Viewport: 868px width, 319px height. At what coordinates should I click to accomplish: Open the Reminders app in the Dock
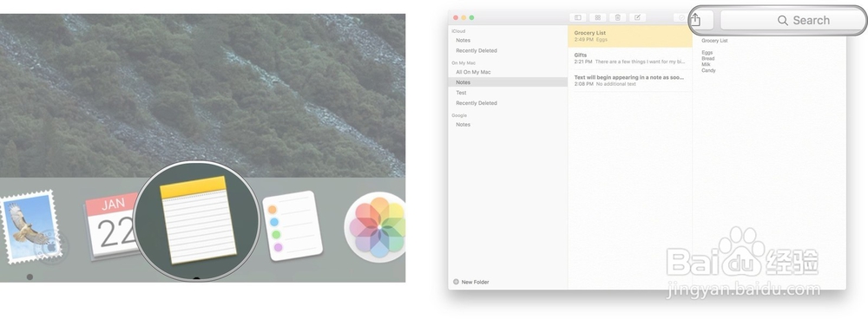[293, 225]
